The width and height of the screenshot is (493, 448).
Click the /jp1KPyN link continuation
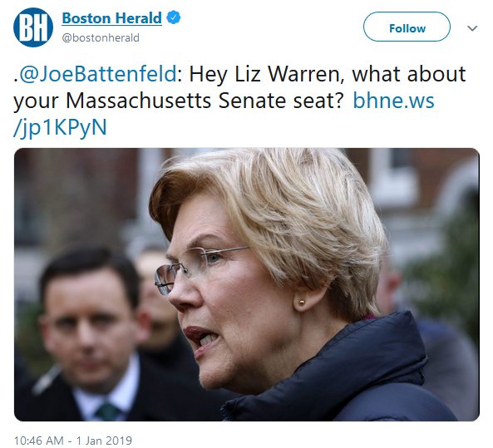coord(60,128)
